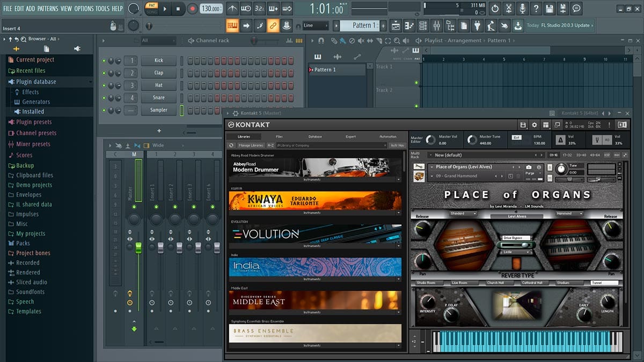The width and height of the screenshot is (644, 362).
Task: Toggle Master track green mute LED
Action: (134, 206)
